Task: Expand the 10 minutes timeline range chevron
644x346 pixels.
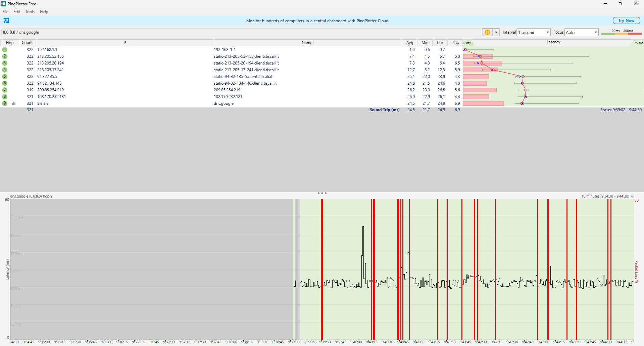Action: coord(632,197)
